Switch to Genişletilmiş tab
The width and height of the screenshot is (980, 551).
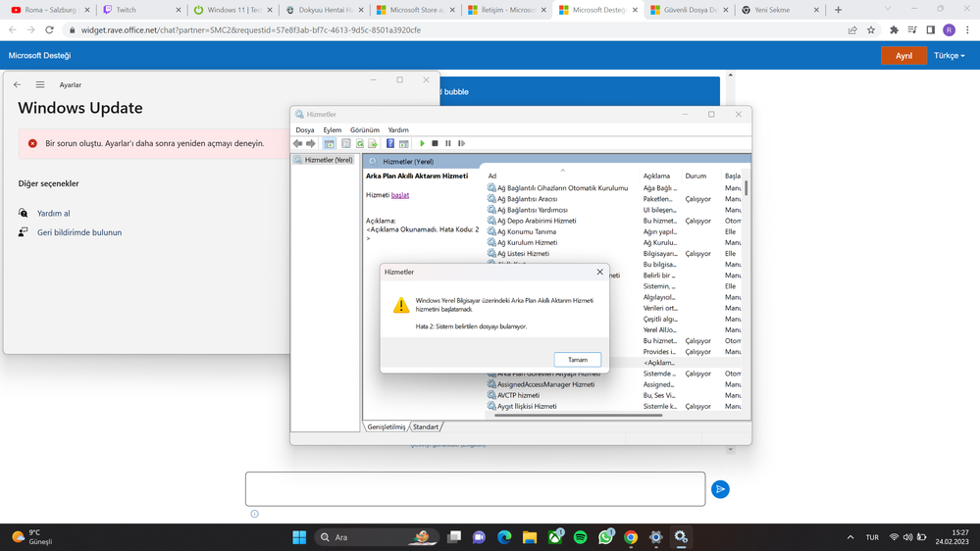[x=386, y=426]
